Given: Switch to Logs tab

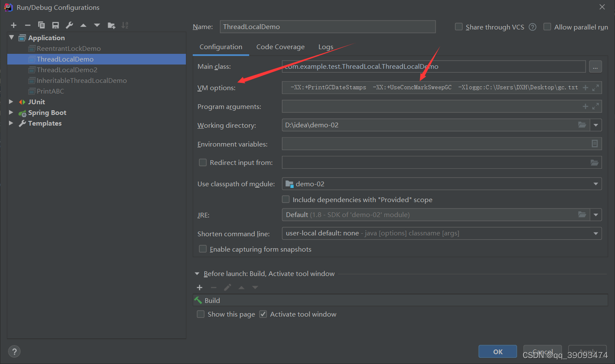Looking at the screenshot, I should point(326,47).
